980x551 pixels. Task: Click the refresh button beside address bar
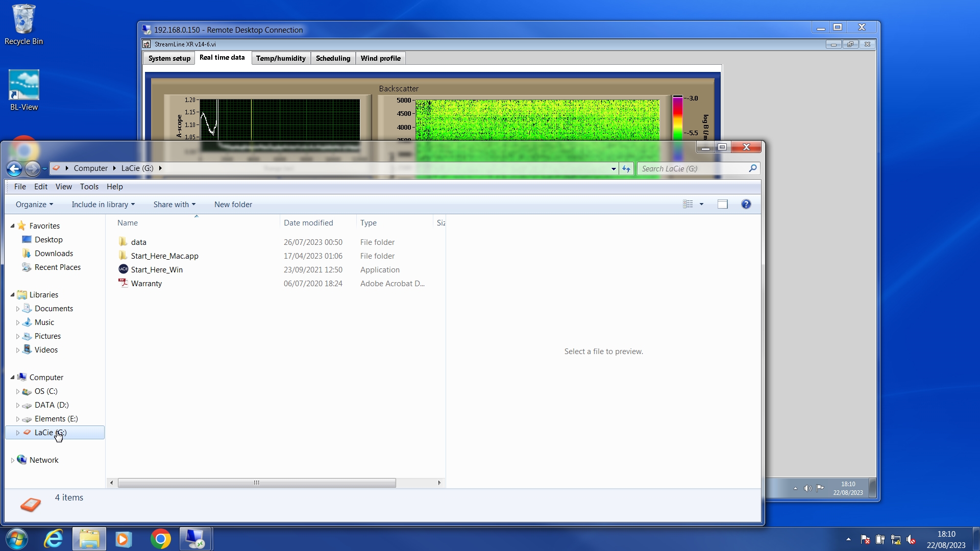[626, 168]
